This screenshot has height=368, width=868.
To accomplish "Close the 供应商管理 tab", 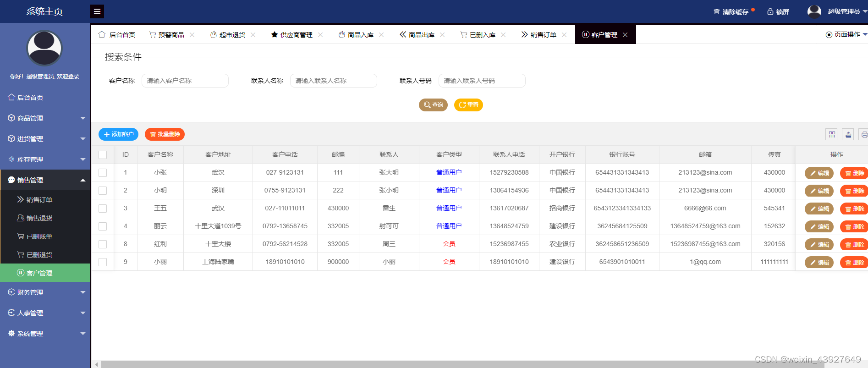I will (320, 35).
